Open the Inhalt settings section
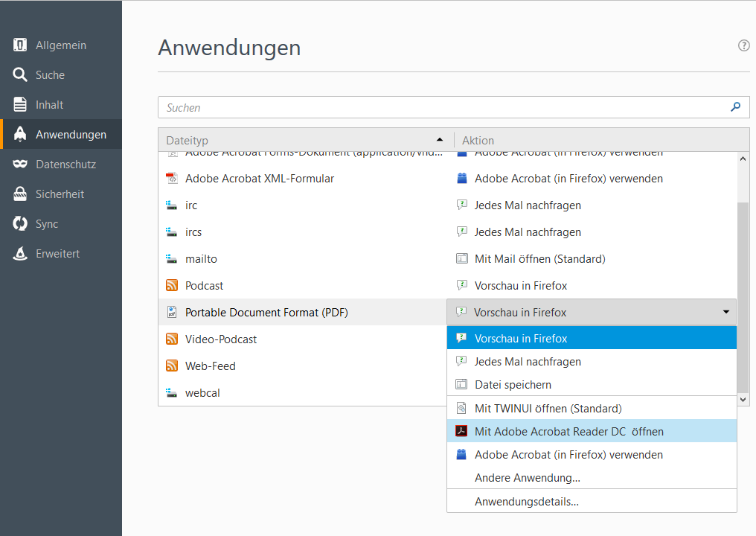 (61, 105)
